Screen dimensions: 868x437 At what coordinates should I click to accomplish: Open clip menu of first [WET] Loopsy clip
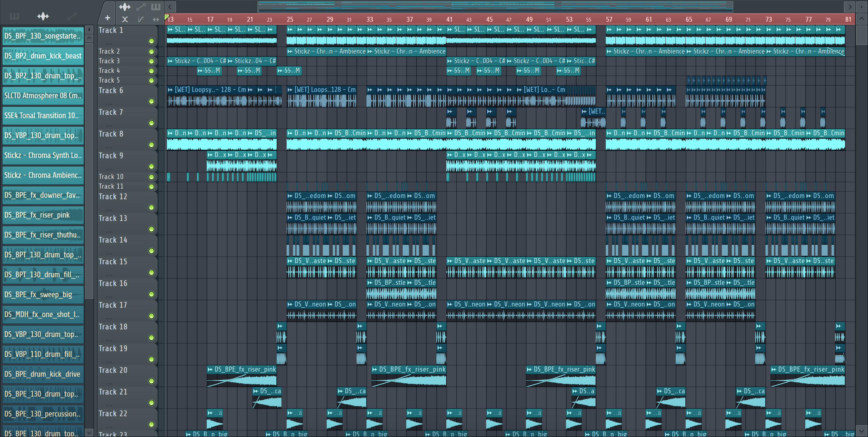(171, 90)
